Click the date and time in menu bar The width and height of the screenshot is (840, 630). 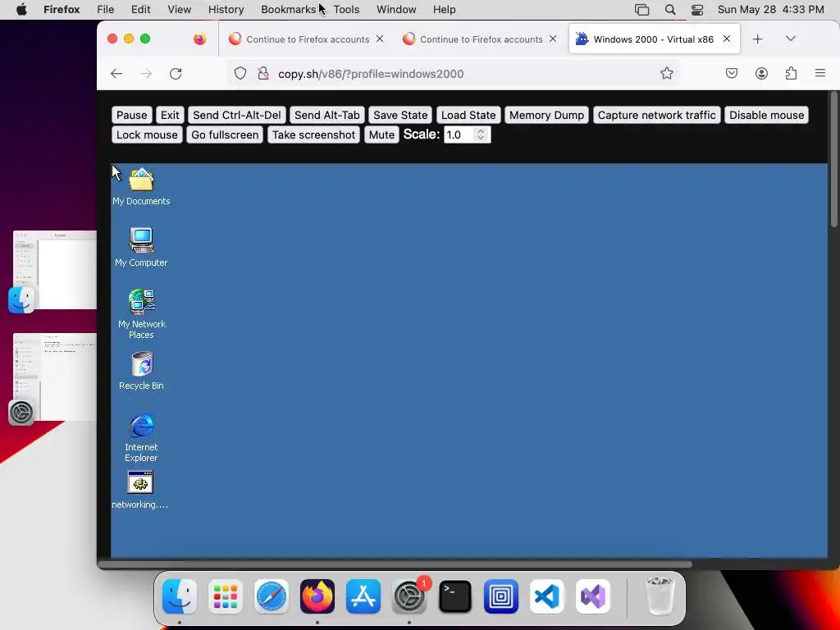pyautogui.click(x=770, y=10)
